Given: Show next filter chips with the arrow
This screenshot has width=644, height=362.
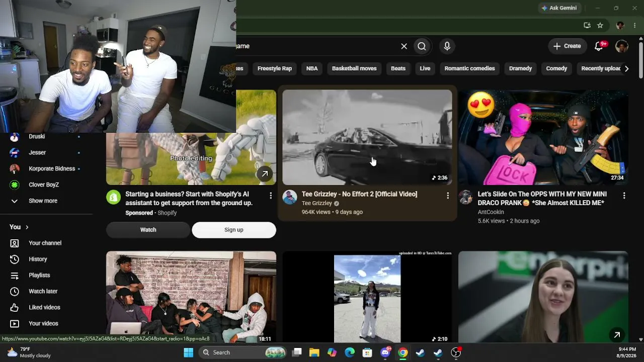Looking at the screenshot, I should point(626,68).
